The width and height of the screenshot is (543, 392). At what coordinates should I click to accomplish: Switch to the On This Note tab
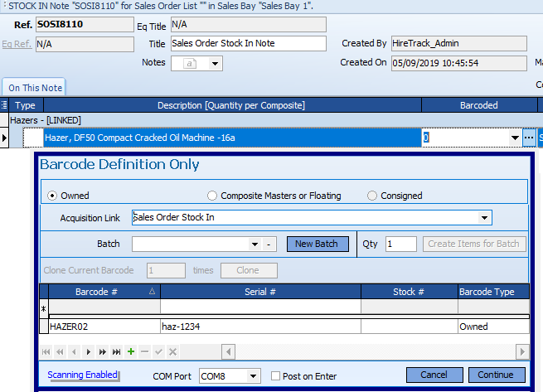(35, 88)
